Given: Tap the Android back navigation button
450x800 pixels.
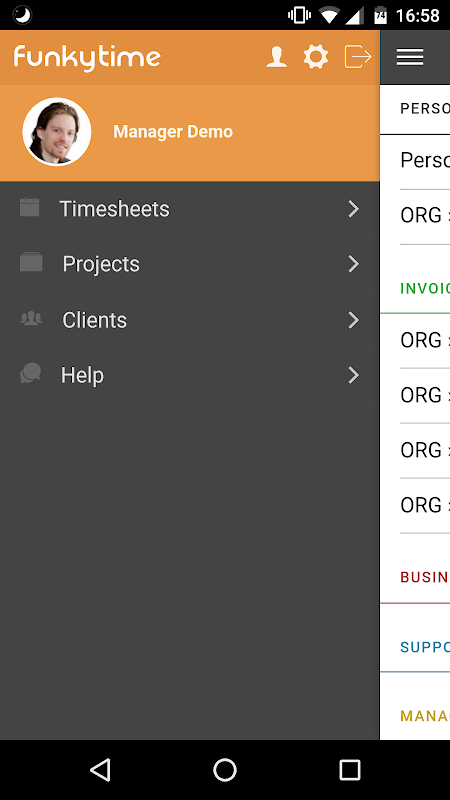Looking at the screenshot, I should 100,769.
